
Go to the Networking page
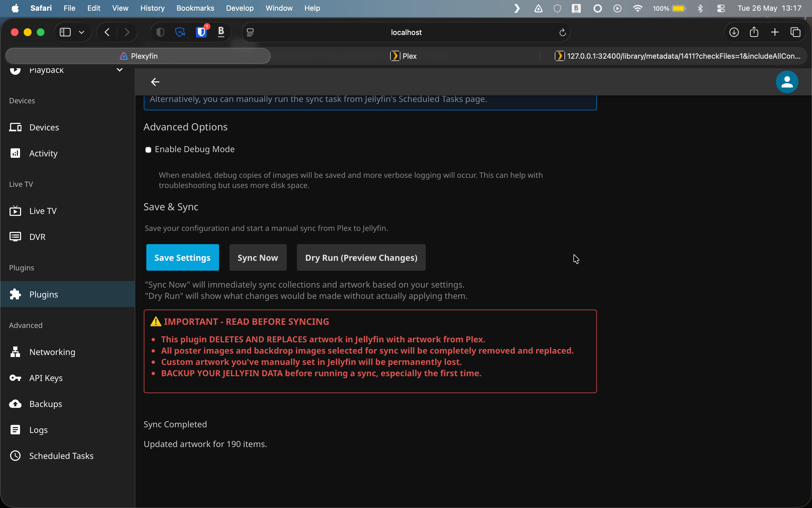coord(68,352)
